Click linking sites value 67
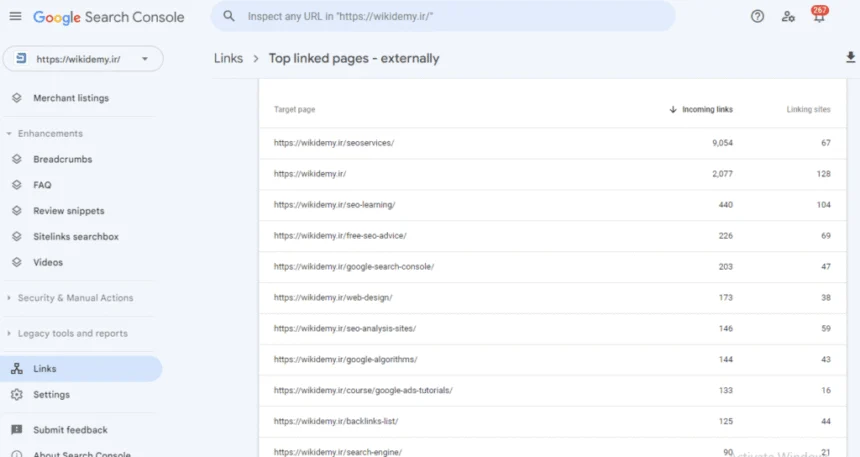860x457 pixels. [x=825, y=143]
